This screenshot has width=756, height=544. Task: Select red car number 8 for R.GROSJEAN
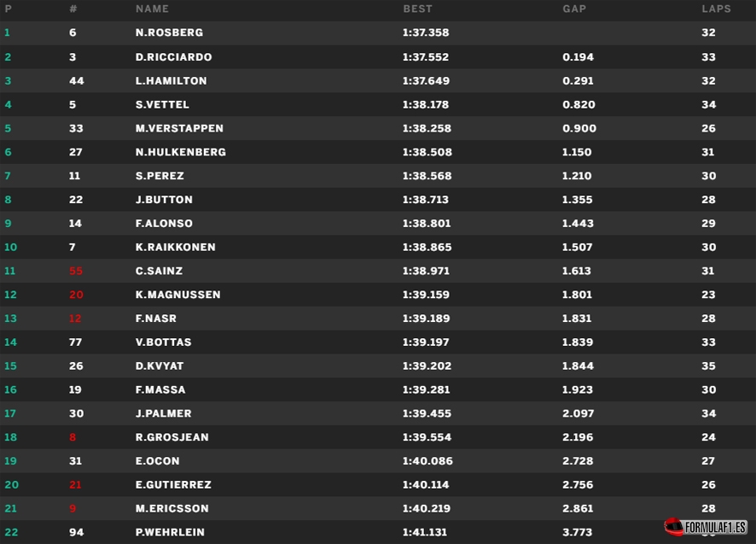(73, 437)
